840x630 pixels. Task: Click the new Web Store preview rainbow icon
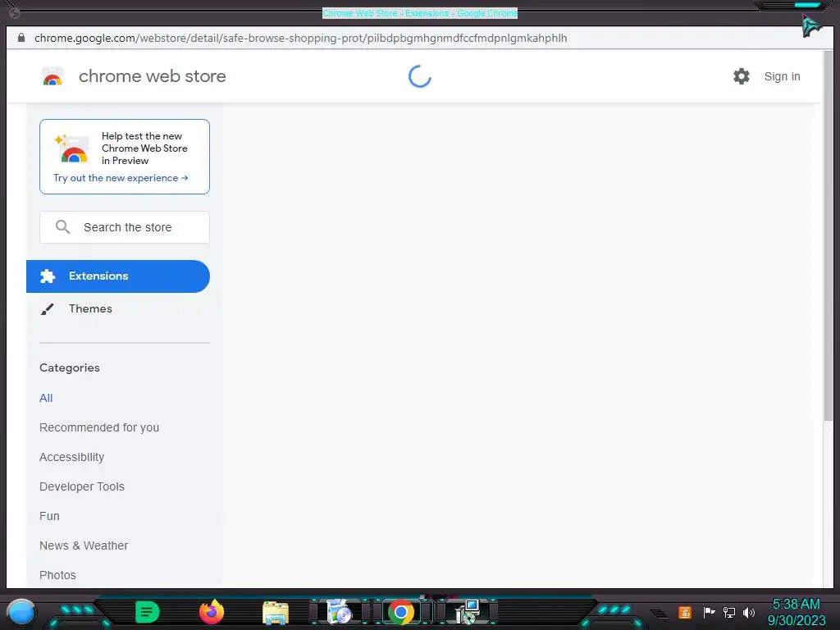click(72, 149)
